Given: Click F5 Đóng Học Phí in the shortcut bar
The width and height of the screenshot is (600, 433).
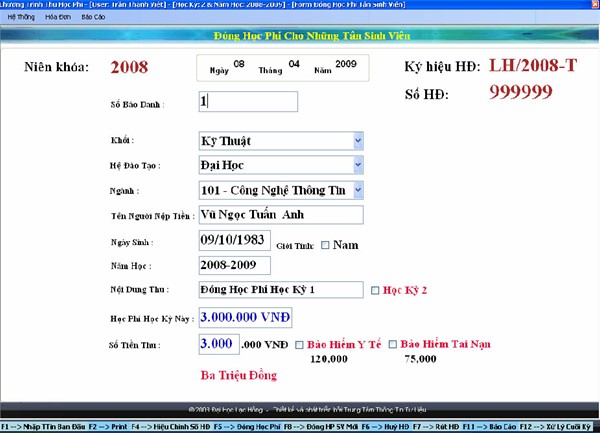Looking at the screenshot, I should pos(241,427).
